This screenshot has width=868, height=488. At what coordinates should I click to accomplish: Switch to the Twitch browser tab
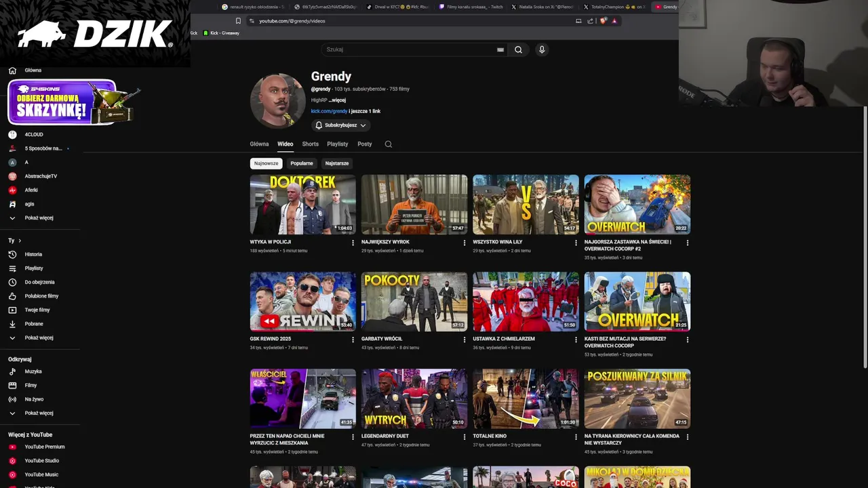(x=470, y=7)
